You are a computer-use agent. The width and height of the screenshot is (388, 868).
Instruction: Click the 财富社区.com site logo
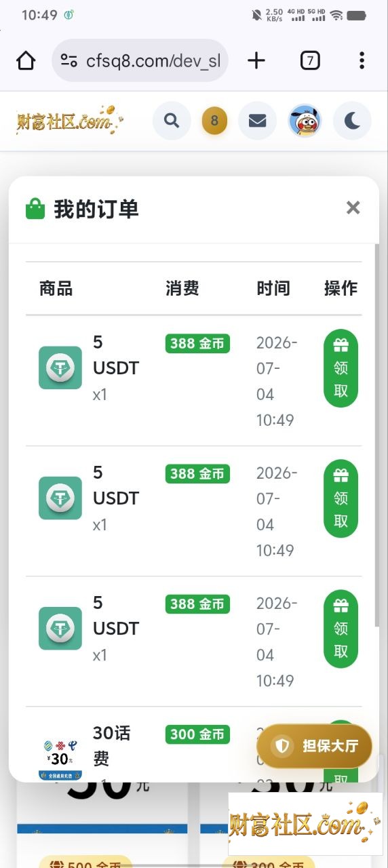(70, 121)
